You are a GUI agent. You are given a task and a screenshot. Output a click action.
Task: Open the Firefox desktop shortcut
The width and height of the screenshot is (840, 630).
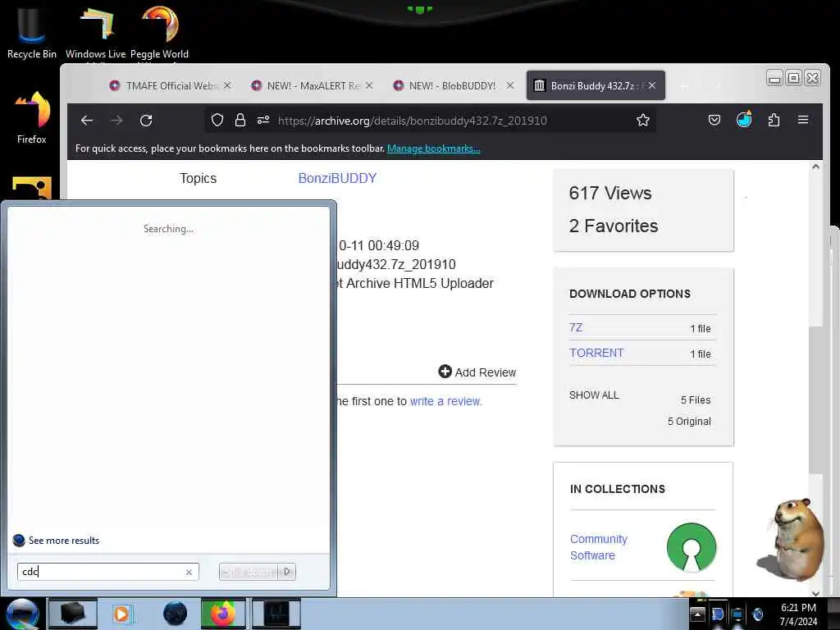(32, 118)
